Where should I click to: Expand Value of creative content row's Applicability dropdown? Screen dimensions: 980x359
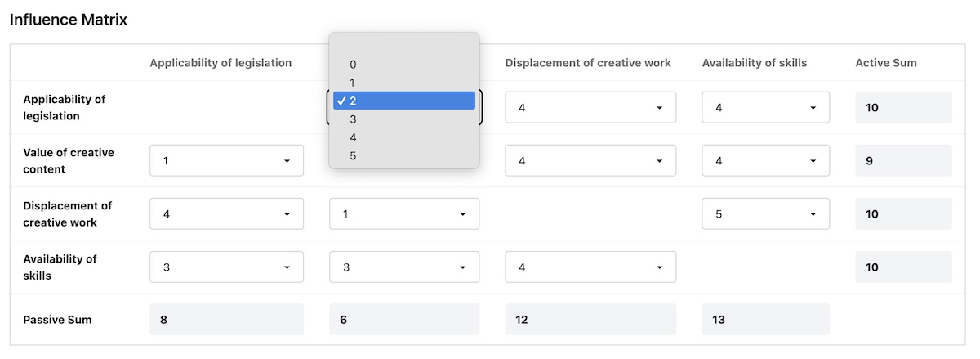click(226, 160)
